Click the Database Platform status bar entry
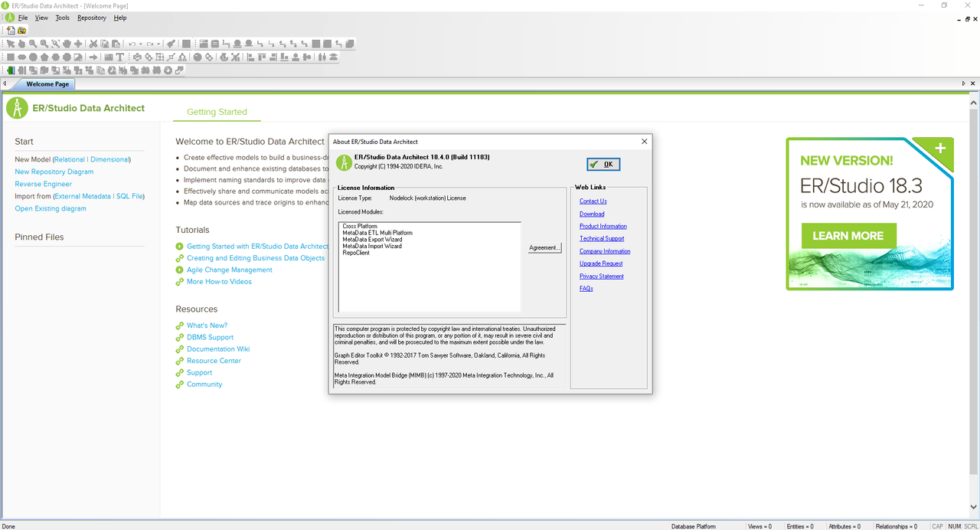Screen dimensions: 980x530 click(x=693, y=526)
